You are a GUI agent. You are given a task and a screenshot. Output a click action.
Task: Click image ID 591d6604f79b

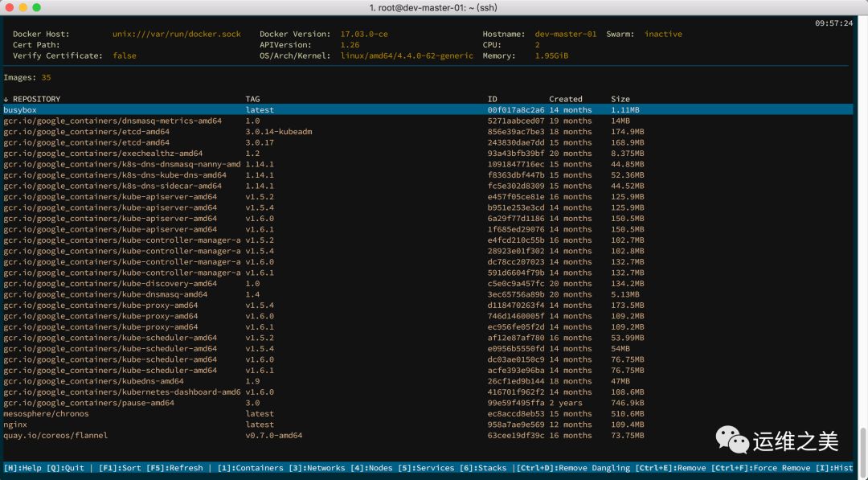coord(516,273)
